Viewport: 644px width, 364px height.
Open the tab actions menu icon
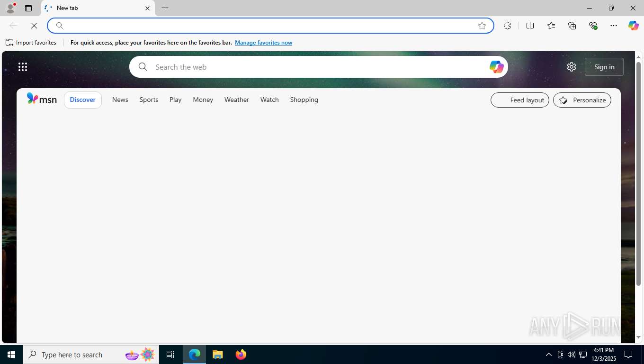coord(28,8)
